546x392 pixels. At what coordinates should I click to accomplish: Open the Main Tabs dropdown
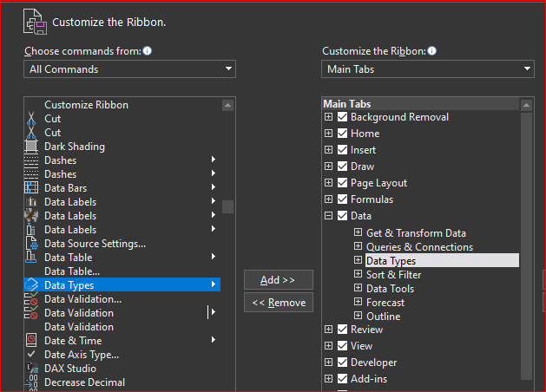[428, 69]
